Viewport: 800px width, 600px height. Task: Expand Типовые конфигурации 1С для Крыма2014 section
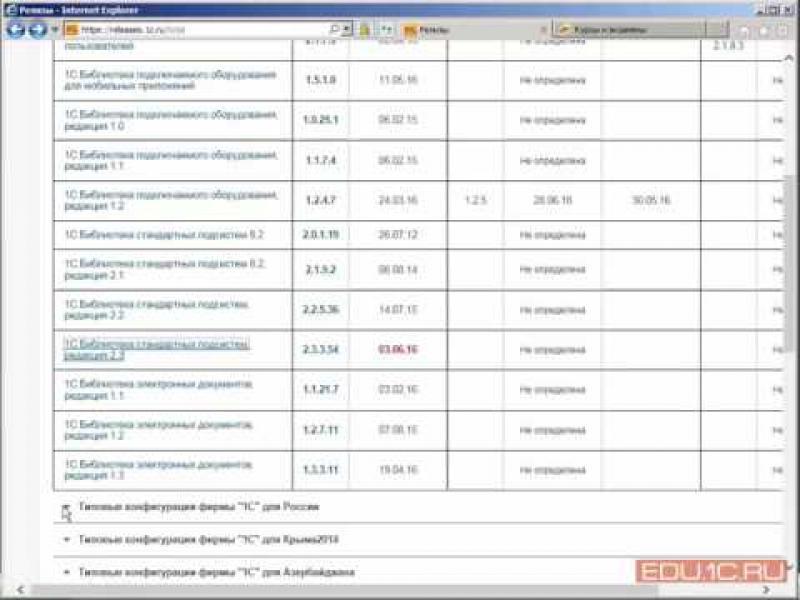point(208,539)
